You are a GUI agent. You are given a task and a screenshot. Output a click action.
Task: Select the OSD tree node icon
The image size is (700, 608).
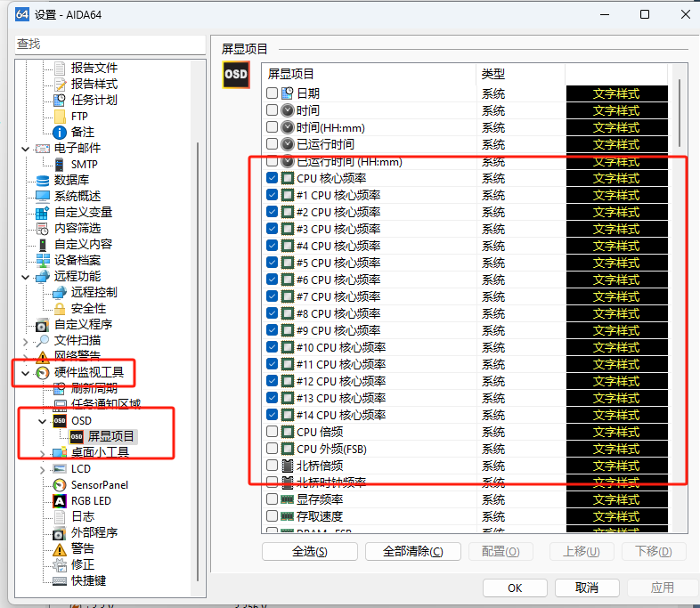60,421
